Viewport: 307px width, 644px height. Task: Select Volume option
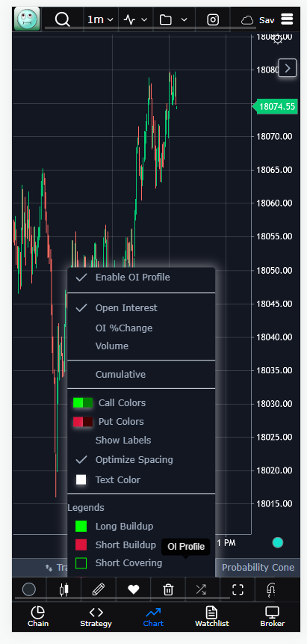pos(141,346)
